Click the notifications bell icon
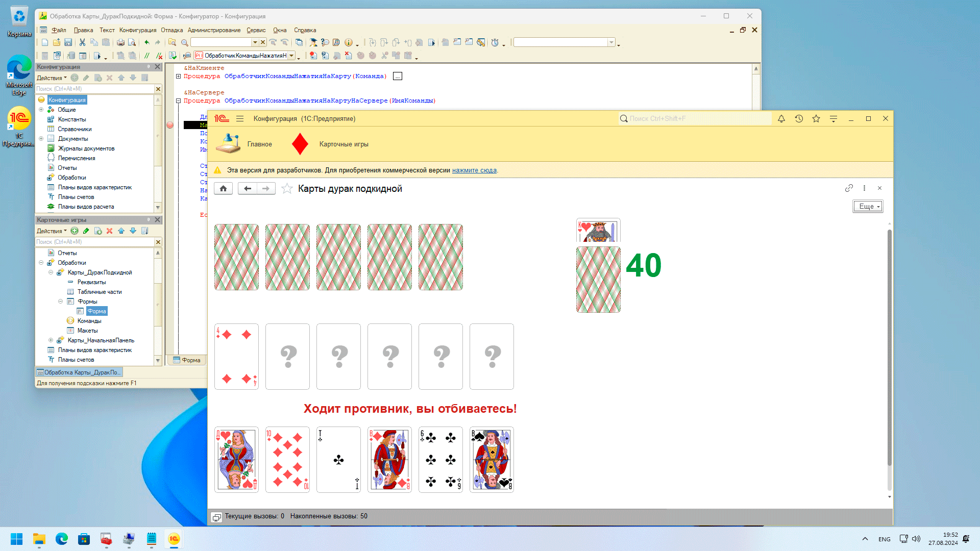The width and height of the screenshot is (980, 551). point(781,119)
